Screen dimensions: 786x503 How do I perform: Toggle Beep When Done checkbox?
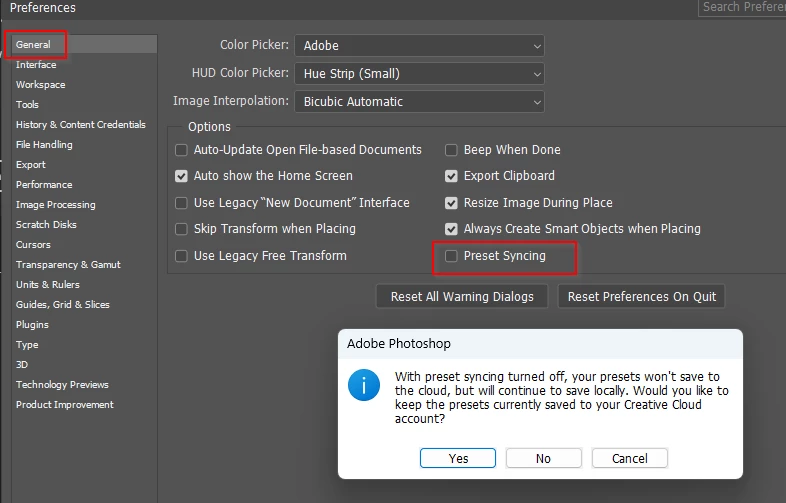451,150
